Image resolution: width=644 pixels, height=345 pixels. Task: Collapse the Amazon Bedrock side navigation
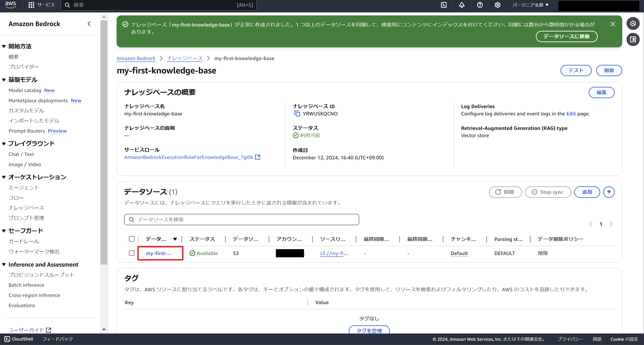[89, 24]
